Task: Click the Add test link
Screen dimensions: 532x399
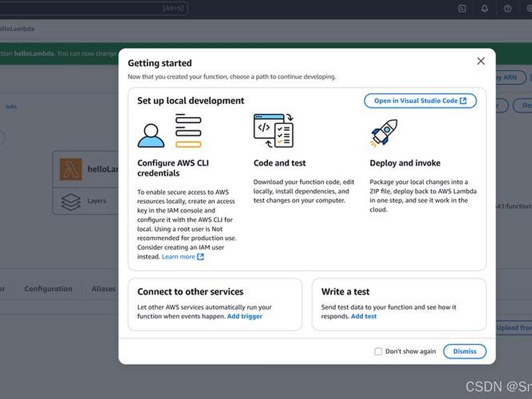Action: click(364, 317)
